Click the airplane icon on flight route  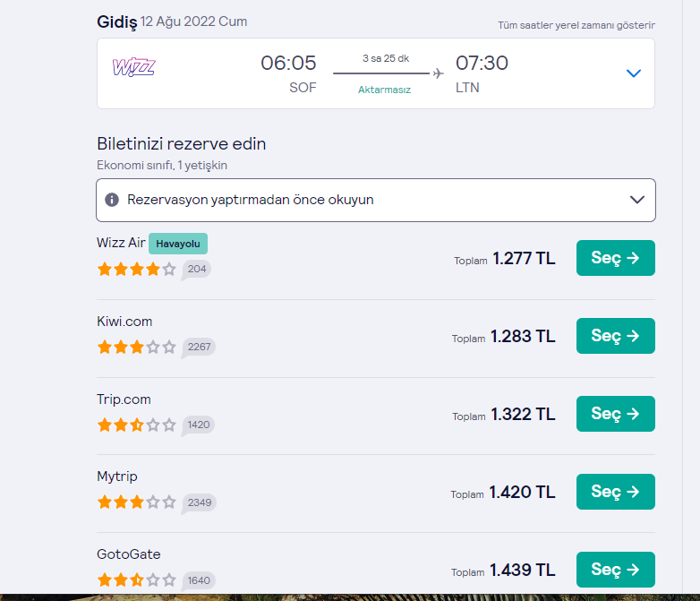click(x=438, y=73)
